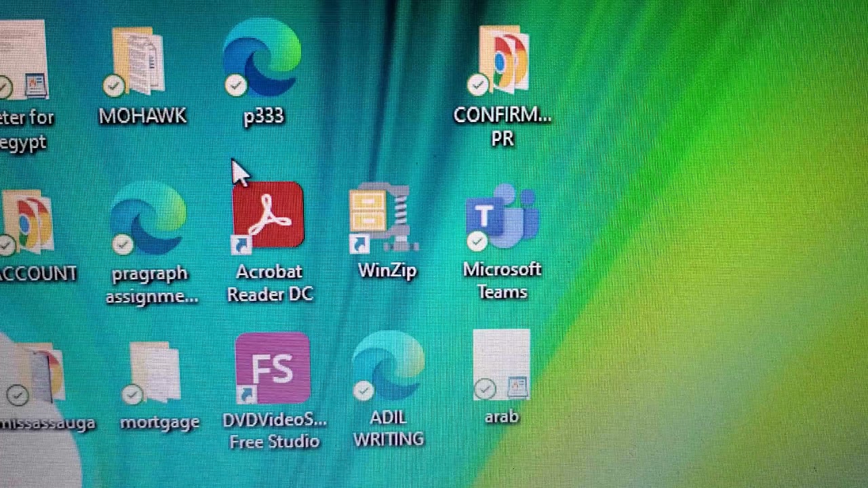
Task: Open the Microsoft Teams icon
Action: [x=502, y=218]
